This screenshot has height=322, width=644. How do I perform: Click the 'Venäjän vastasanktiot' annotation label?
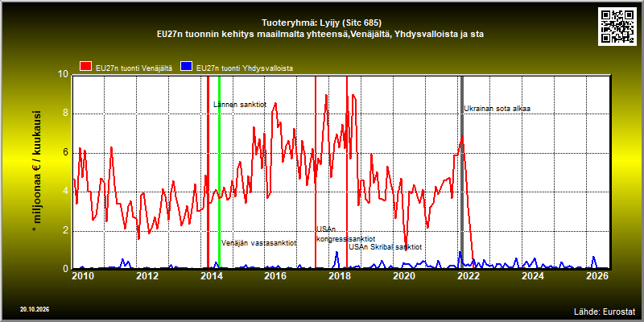pyautogui.click(x=258, y=243)
